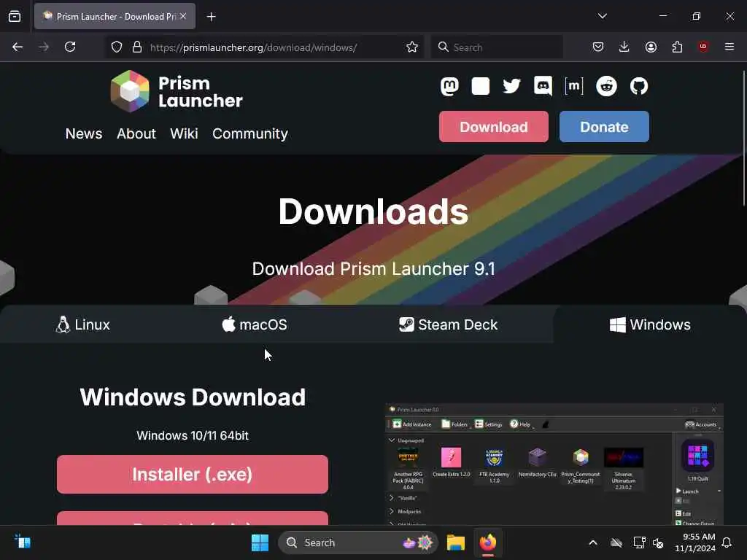Click the muted volume tray icon
The image size is (747, 560).
tap(659, 542)
